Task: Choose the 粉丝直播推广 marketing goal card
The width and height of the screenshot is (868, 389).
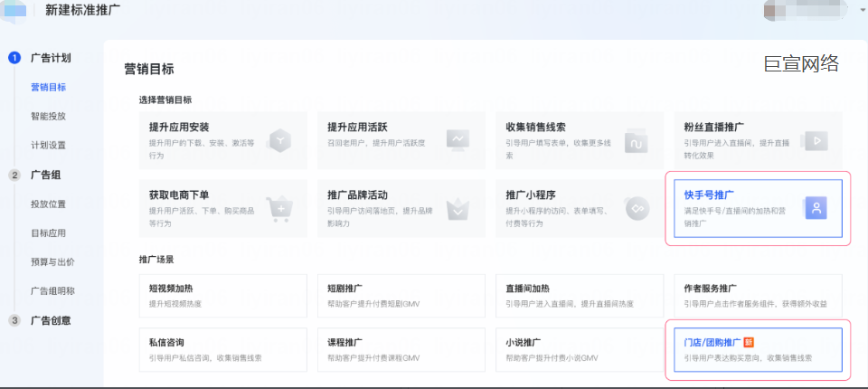Action: point(759,140)
